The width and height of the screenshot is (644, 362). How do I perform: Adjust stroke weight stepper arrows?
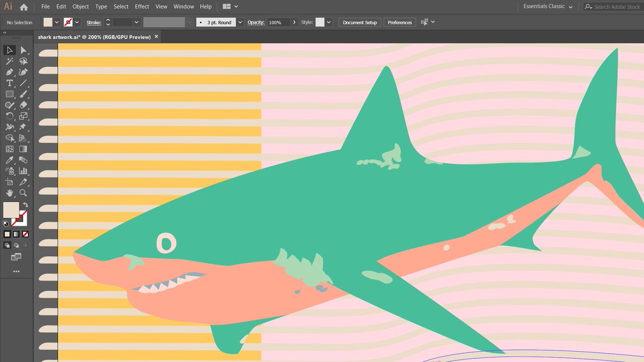coord(107,23)
